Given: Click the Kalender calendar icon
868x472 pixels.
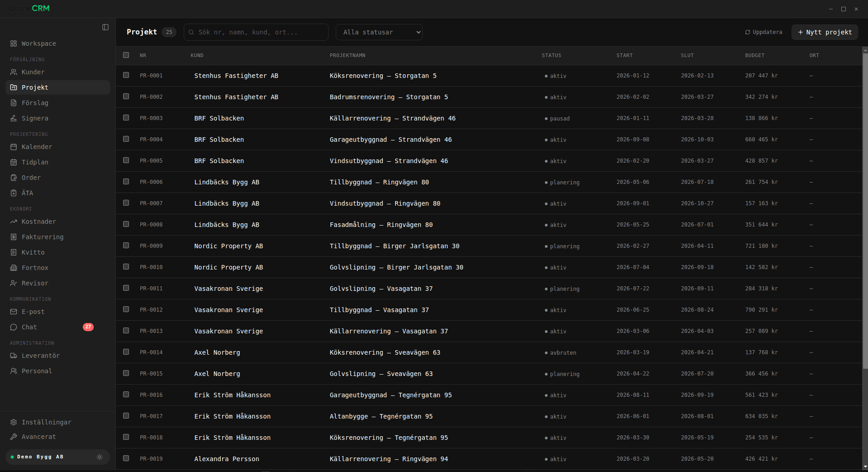Looking at the screenshot, I should (x=14, y=147).
